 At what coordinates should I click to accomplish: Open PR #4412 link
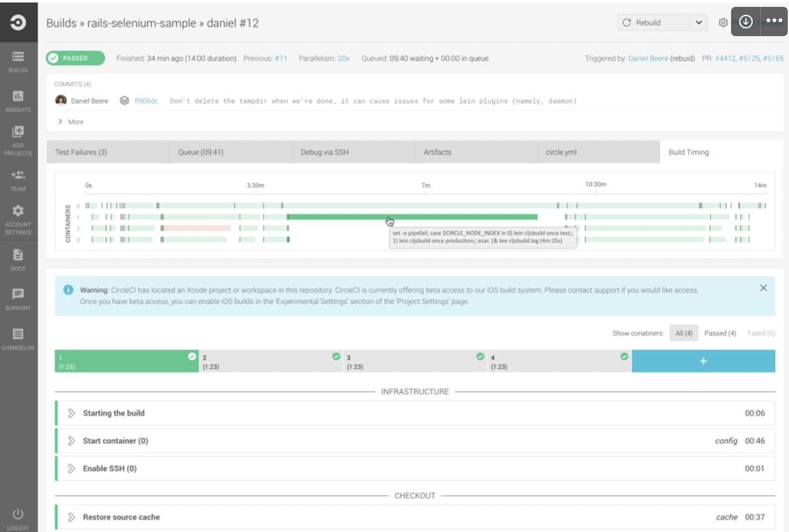(725, 59)
